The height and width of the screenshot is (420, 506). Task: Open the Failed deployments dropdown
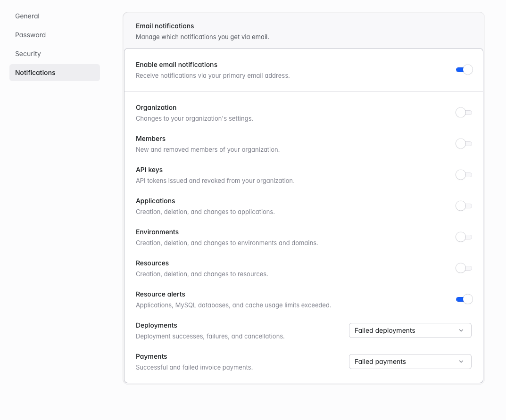[410, 330]
